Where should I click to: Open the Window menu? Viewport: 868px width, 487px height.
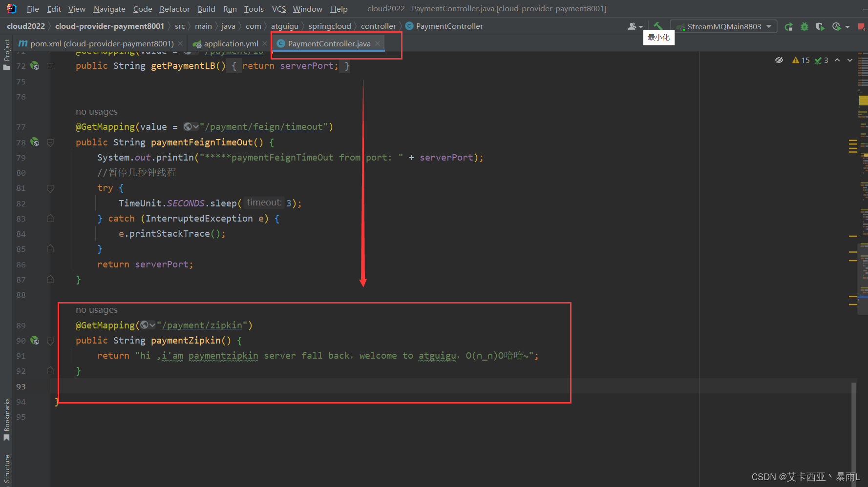307,9
